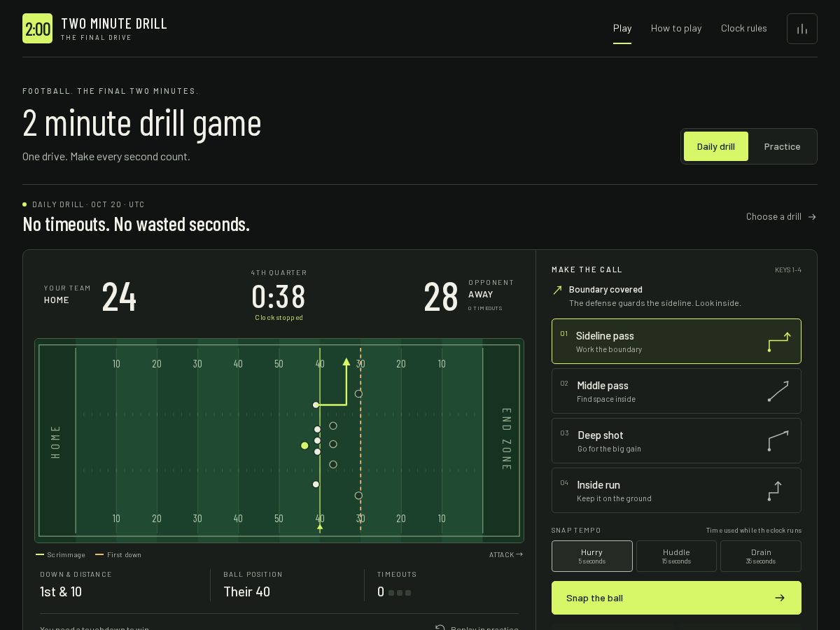Click the Their 40 ball position
The image size is (840, 630).
click(246, 592)
